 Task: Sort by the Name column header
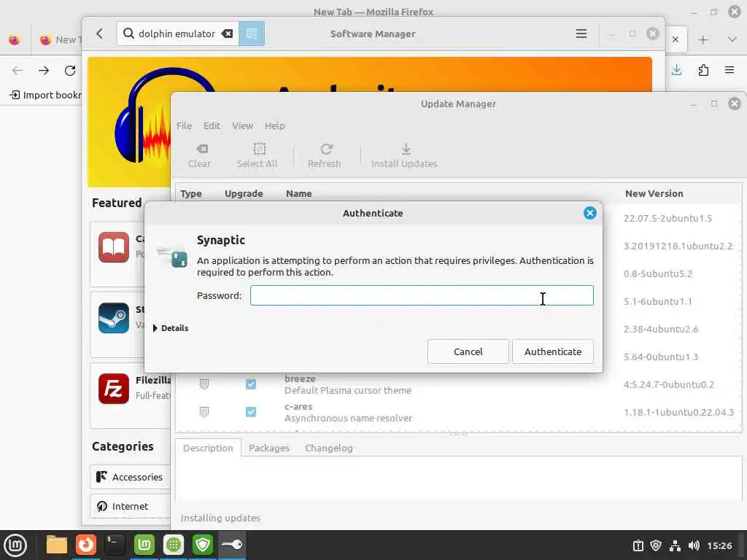click(x=298, y=193)
